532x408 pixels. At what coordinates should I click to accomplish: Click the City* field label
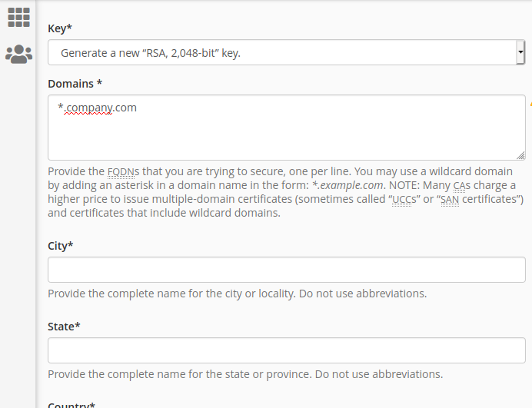pyautogui.click(x=61, y=246)
